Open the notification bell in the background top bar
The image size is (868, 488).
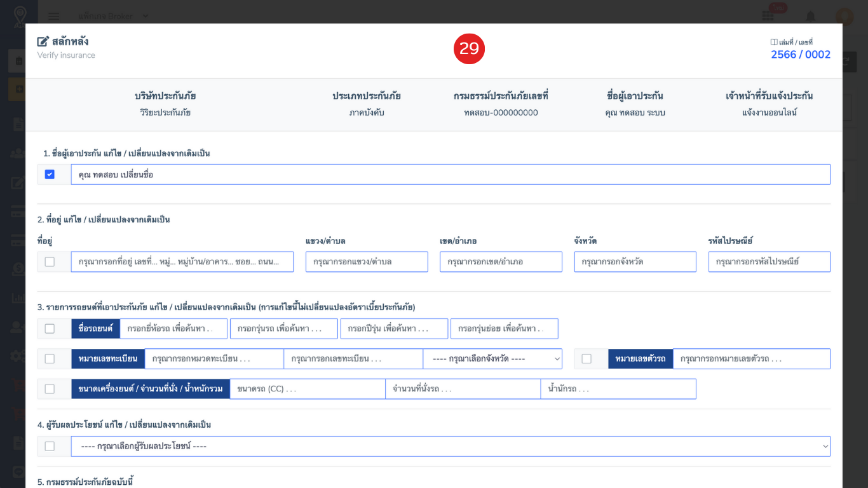coord(811,17)
